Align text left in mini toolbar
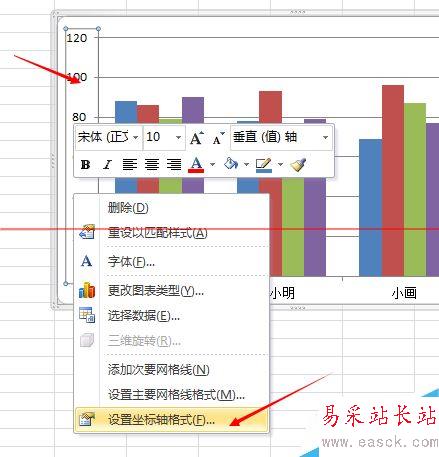 130,164
